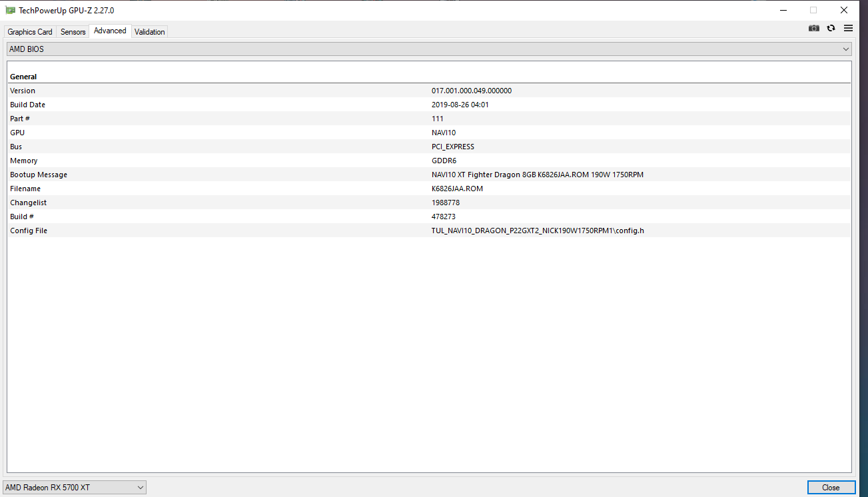This screenshot has height=497, width=868.
Task: Click the Changelist row label
Action: point(28,203)
